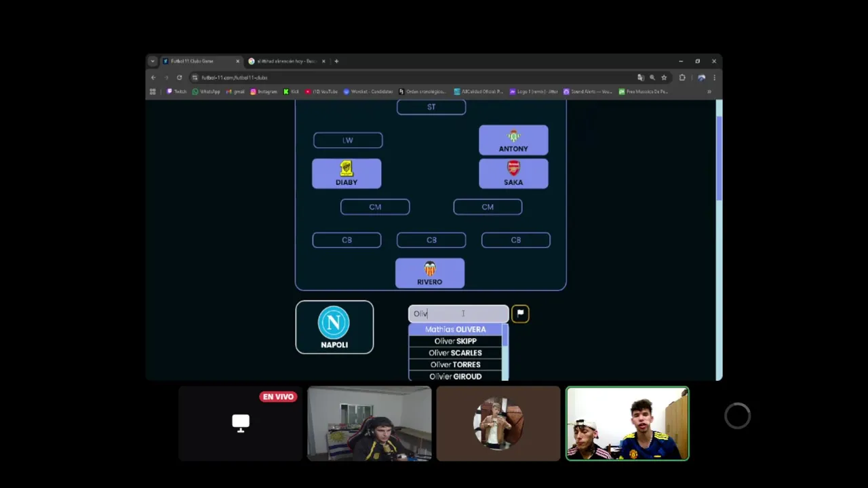Click the translate page icon

(x=641, y=77)
